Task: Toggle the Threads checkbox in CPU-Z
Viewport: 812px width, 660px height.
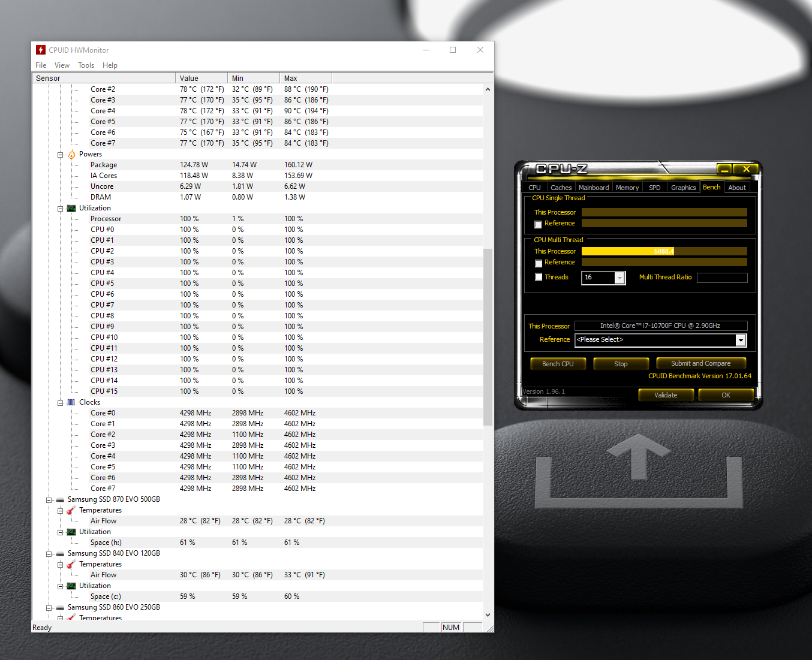Action: (538, 277)
